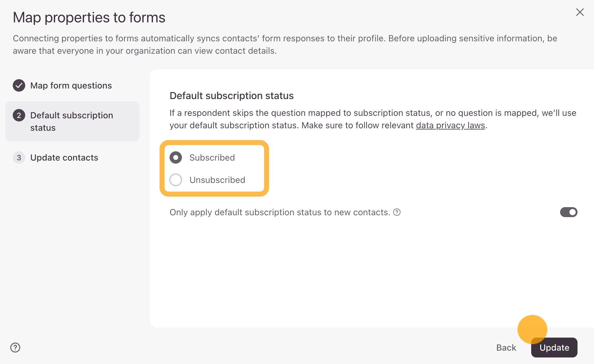Click the info icon beside new contacts text
Screen dimensions: 594x364
tap(397, 212)
